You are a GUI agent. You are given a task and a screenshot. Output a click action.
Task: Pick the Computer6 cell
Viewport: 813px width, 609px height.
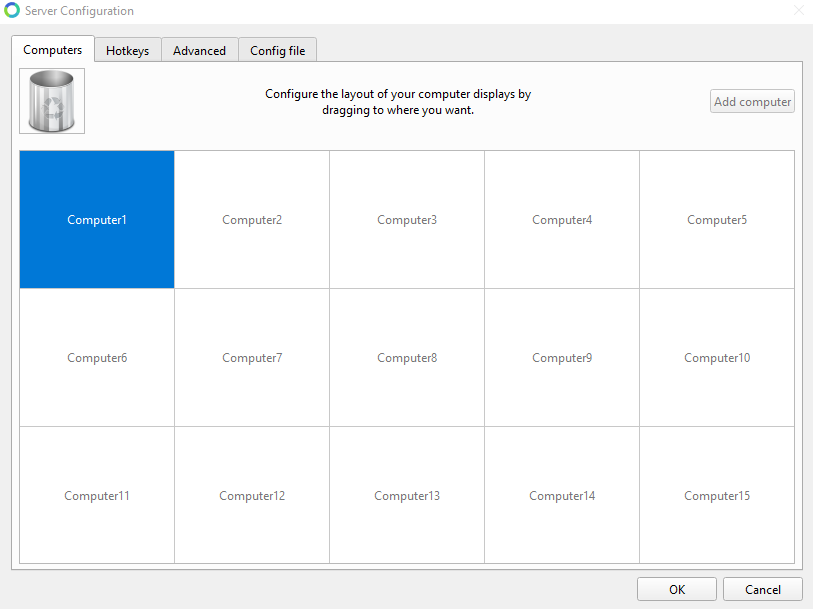tap(97, 358)
